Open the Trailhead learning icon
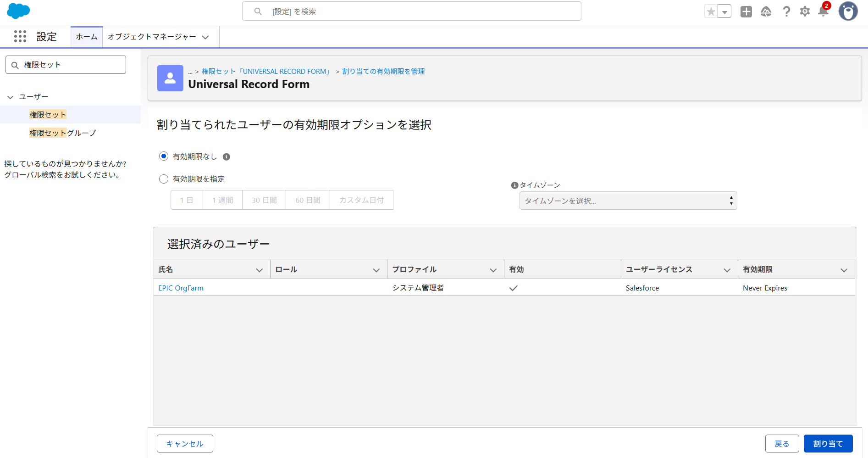The image size is (868, 458). (766, 11)
